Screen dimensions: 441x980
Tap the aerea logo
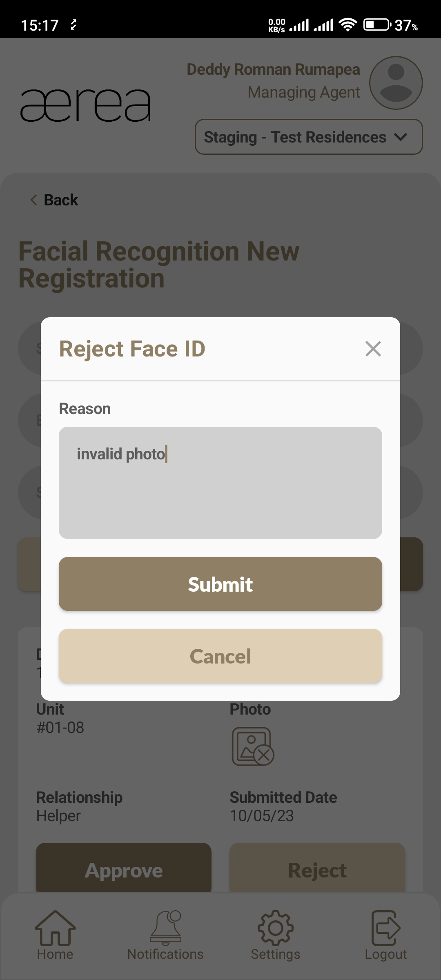click(x=86, y=105)
